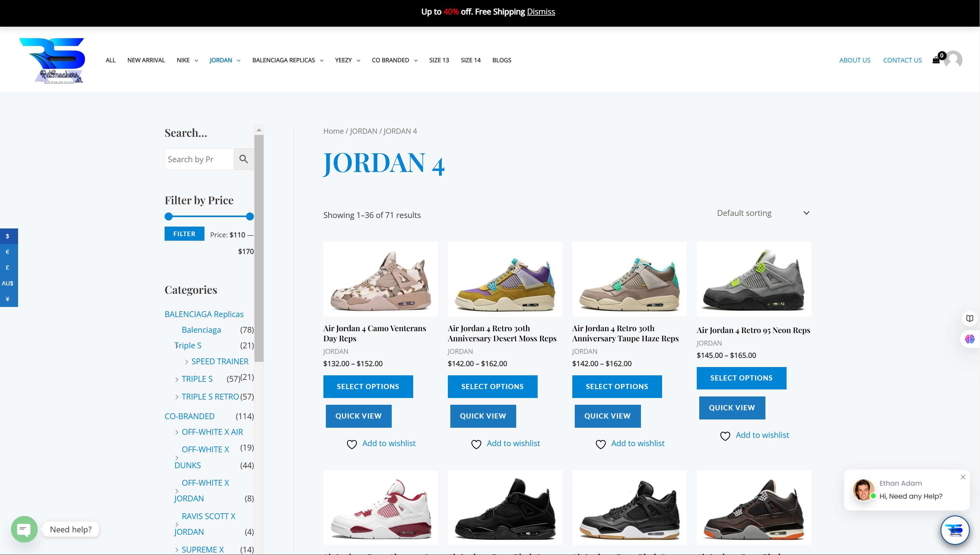Go to JORDAN breadcrumb link
The image size is (980, 555).
[363, 131]
